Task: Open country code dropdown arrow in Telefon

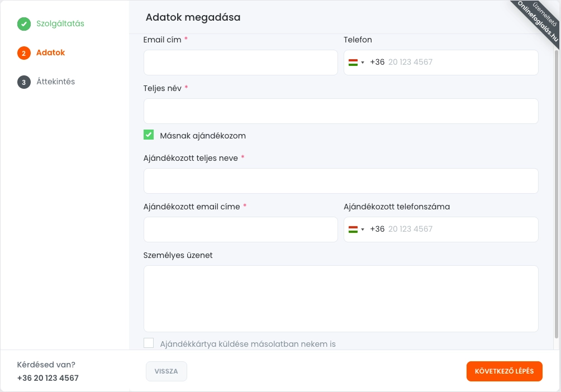Action: (x=363, y=63)
